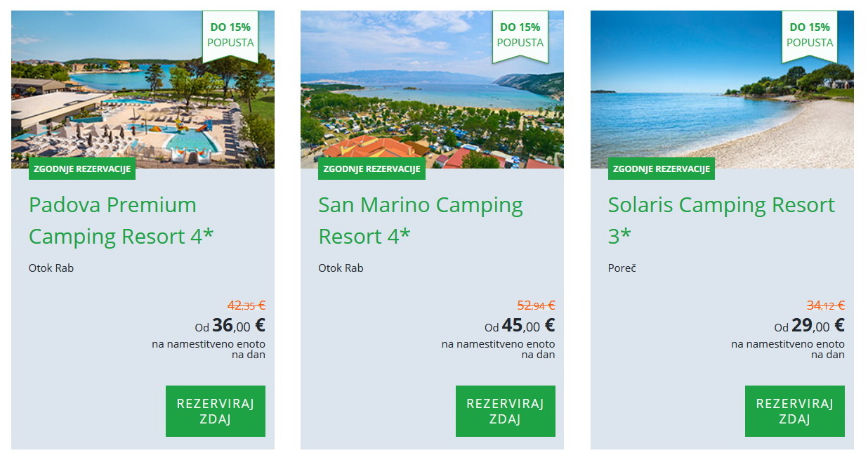Viewport: 868px width, 460px height.
Task: Click the Padova Premium Camping Resort 4* title
Action: pos(121,221)
